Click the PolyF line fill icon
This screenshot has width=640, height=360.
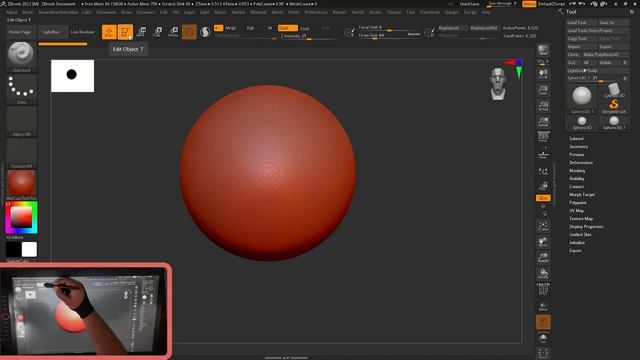(x=543, y=289)
